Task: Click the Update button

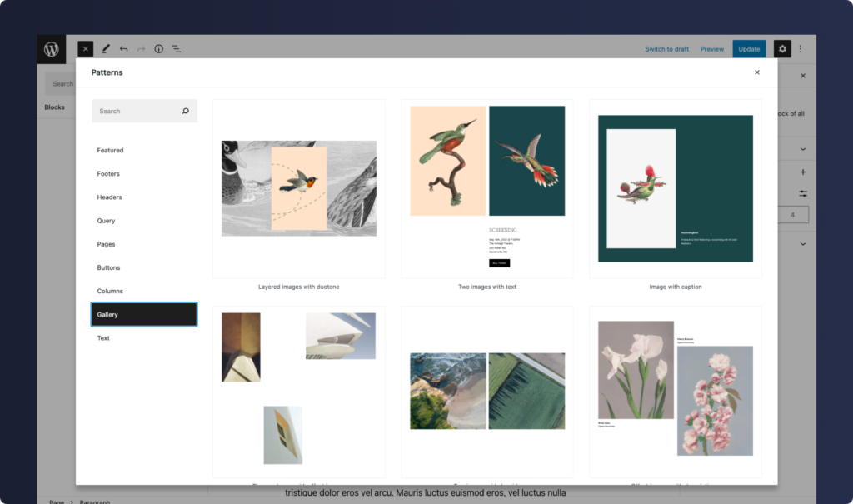Action: pyautogui.click(x=749, y=49)
